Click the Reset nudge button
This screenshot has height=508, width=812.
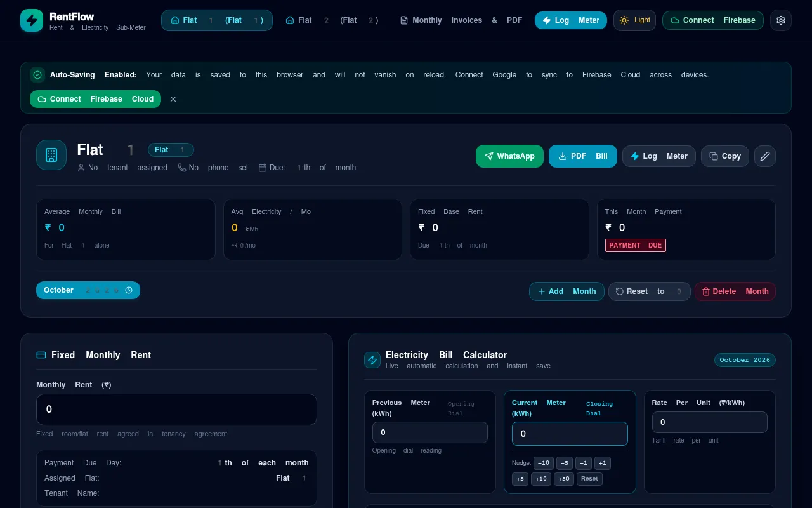coord(589,479)
